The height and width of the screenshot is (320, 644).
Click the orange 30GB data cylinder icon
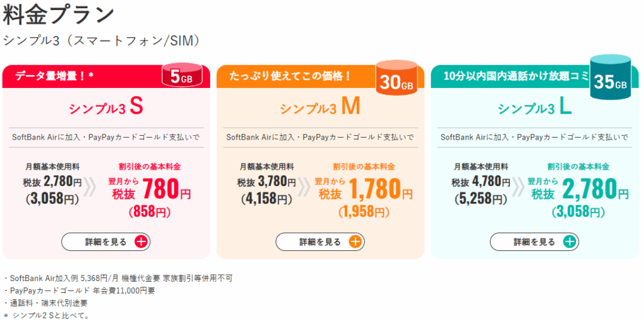tap(396, 79)
